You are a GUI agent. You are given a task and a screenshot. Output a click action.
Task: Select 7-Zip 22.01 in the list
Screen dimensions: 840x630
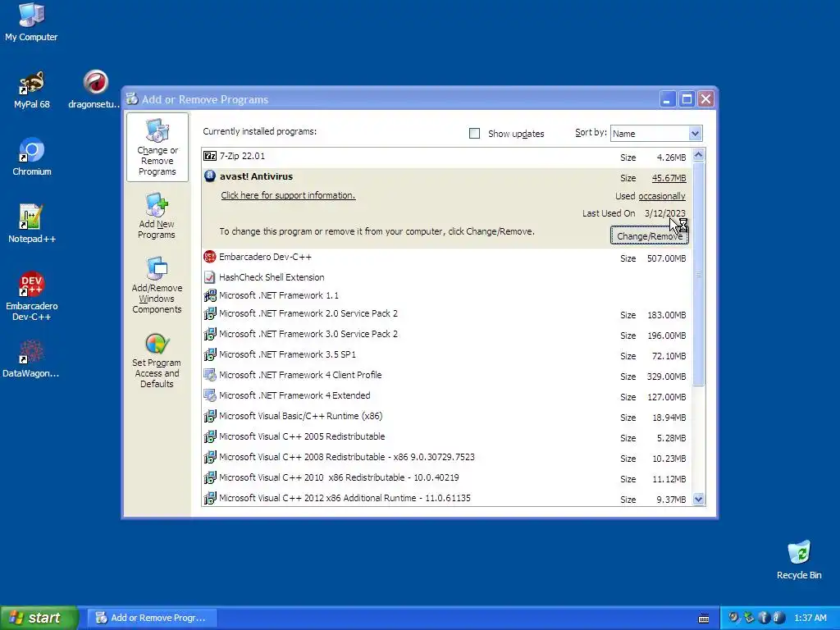[x=447, y=157]
